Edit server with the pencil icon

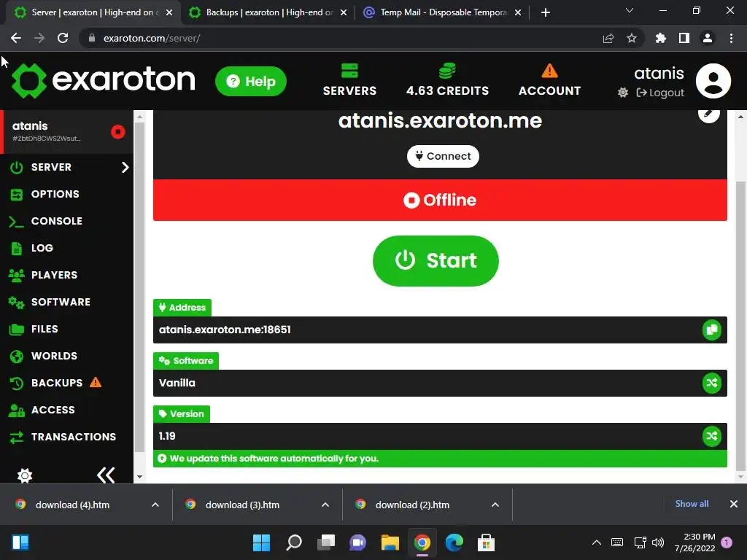[708, 113]
